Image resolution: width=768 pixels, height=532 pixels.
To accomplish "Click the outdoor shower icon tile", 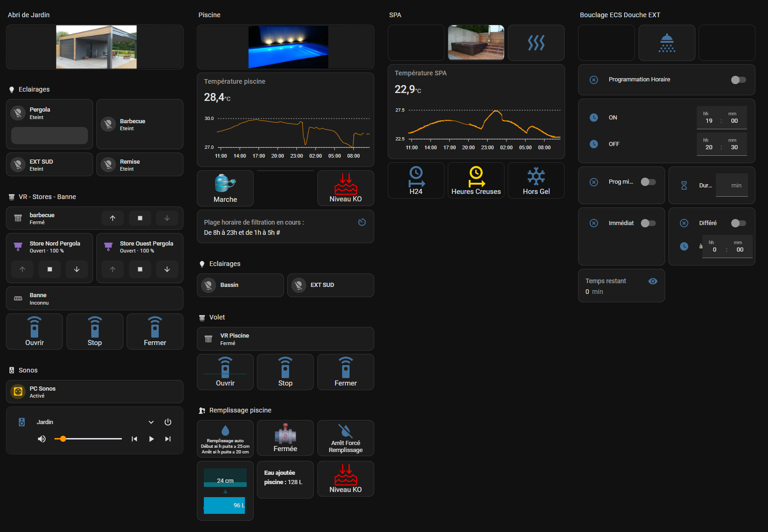I will [667, 43].
